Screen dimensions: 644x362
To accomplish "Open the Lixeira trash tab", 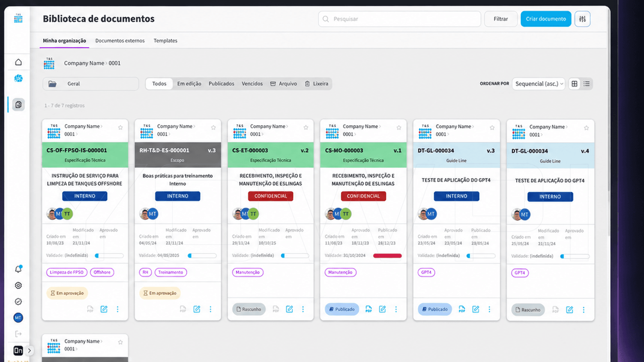I will click(317, 84).
